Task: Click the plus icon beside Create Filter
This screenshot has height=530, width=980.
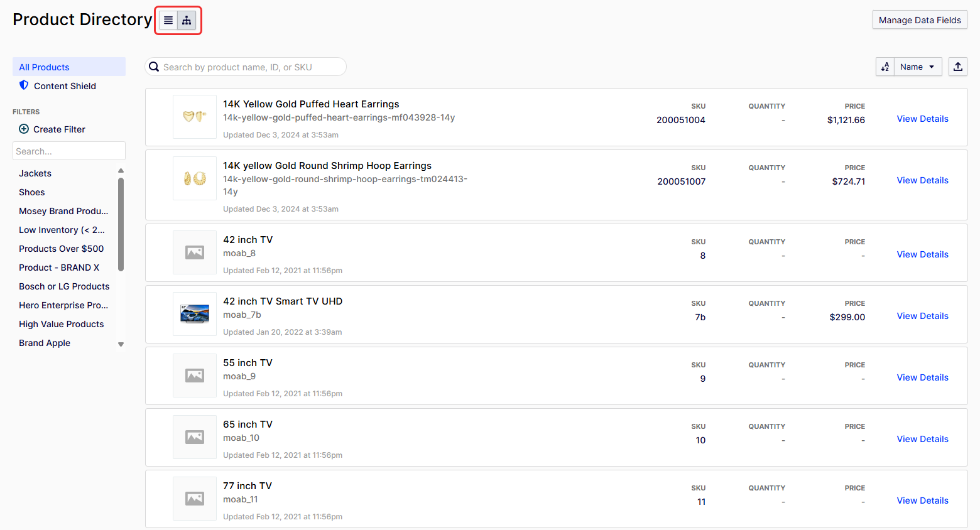Action: [24, 129]
